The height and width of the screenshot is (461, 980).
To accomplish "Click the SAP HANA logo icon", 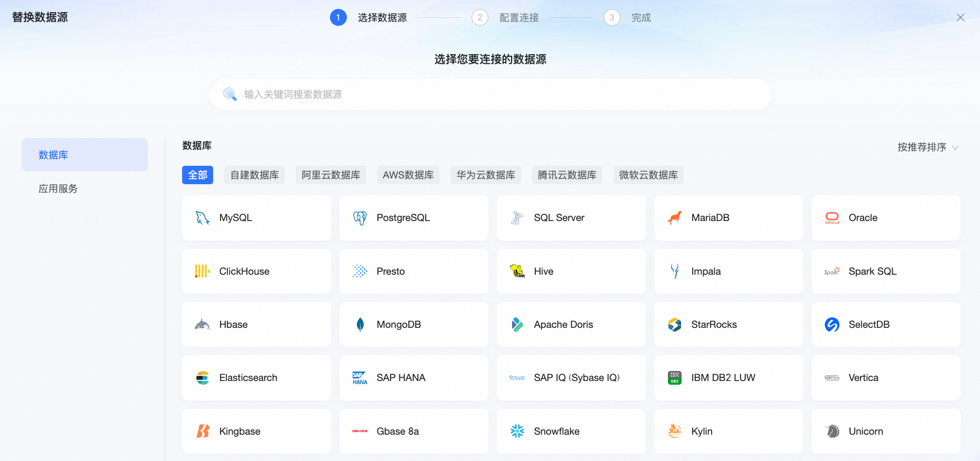I will point(360,378).
